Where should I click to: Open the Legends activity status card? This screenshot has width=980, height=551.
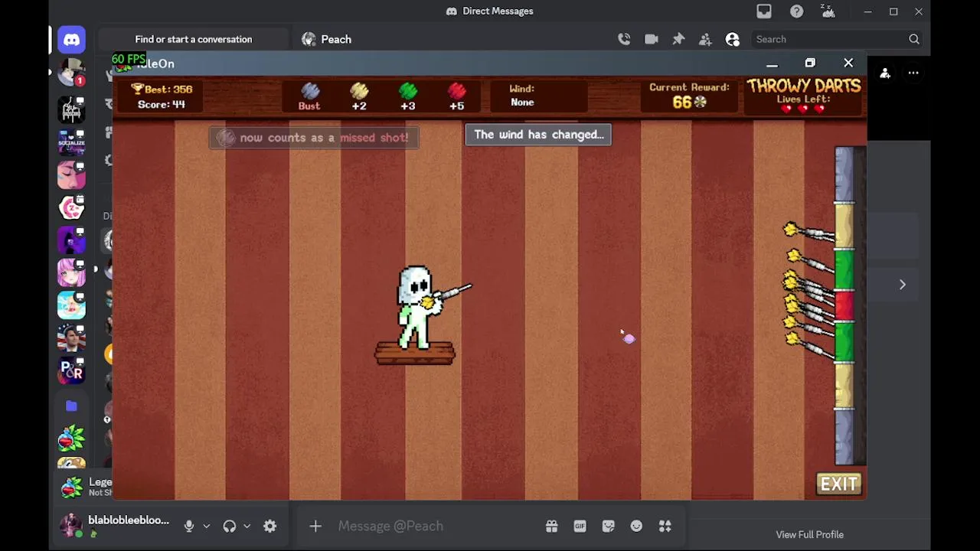coord(86,487)
